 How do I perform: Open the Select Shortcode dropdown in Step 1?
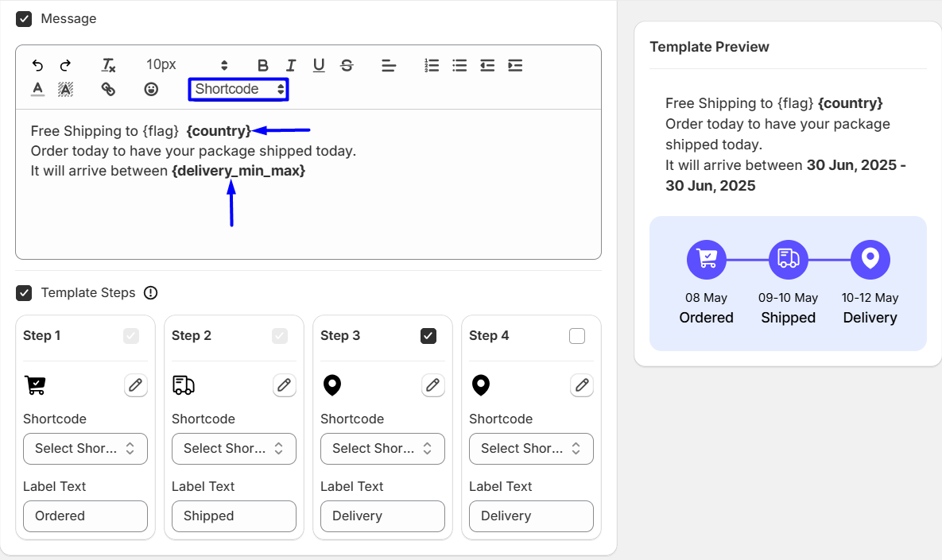(85, 449)
